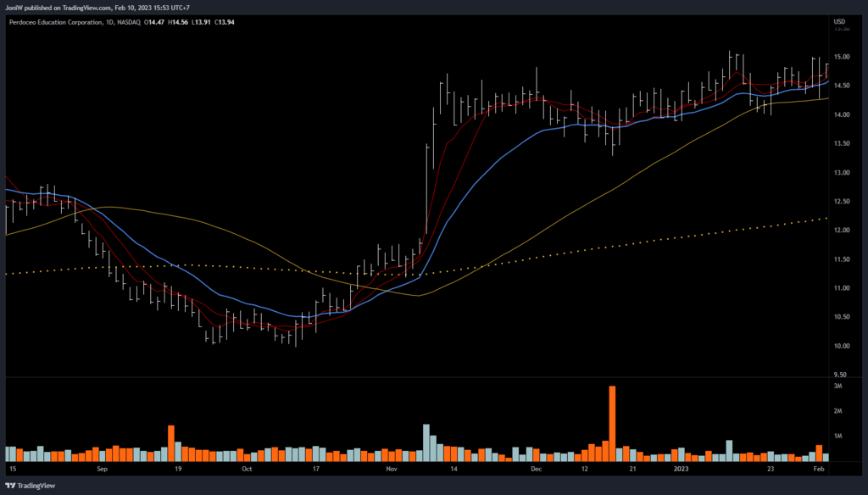This screenshot has height=495, width=868.
Task: Click the 1M volume scale label
Action: pyautogui.click(x=837, y=436)
